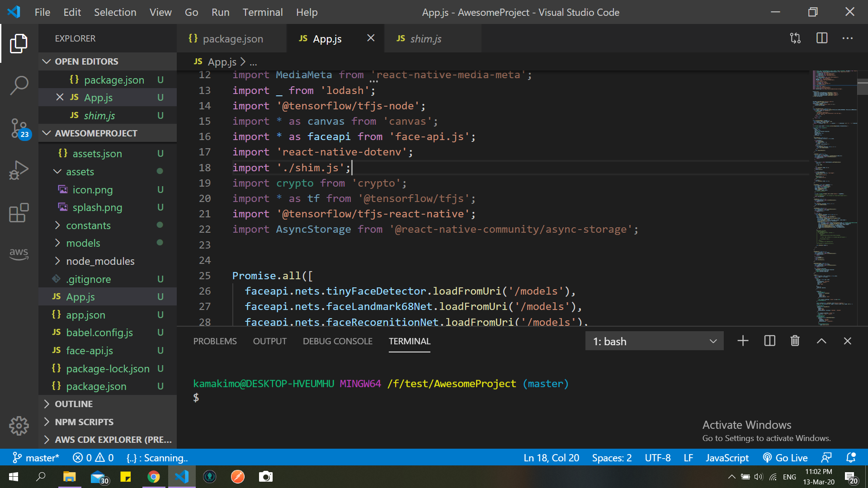868x488 pixels.
Task: Switch to the shim.js tab
Action: coord(425,38)
